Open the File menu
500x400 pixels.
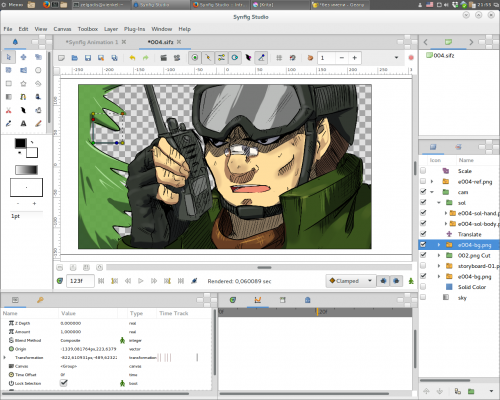[x=8, y=29]
